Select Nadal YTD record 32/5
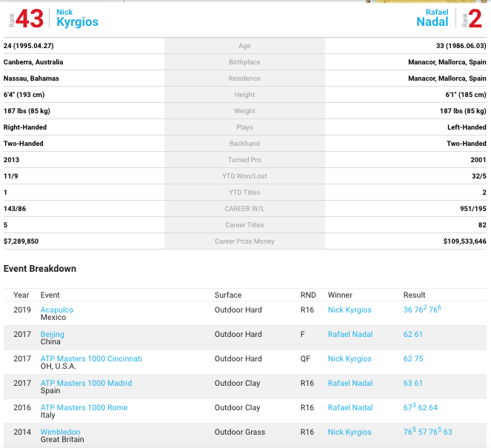 point(479,176)
